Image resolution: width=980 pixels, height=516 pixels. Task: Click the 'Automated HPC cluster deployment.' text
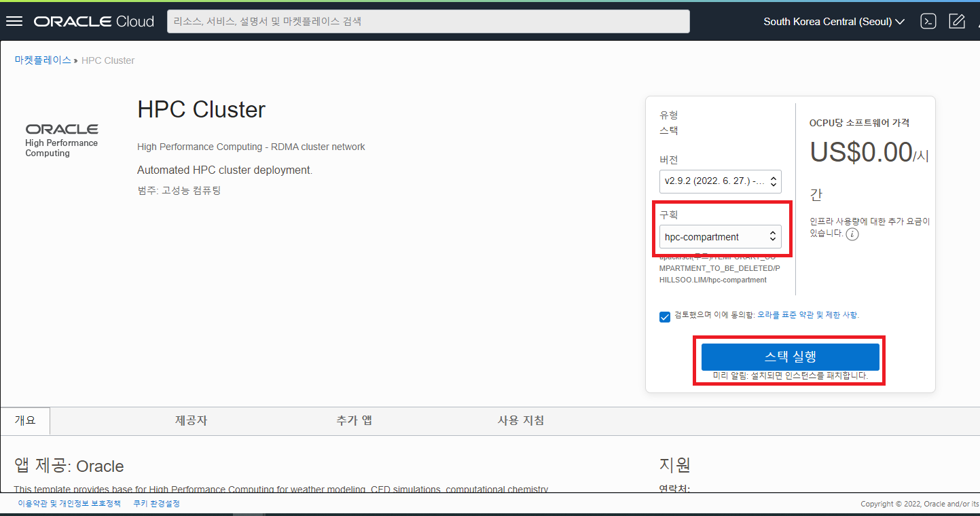(x=225, y=170)
